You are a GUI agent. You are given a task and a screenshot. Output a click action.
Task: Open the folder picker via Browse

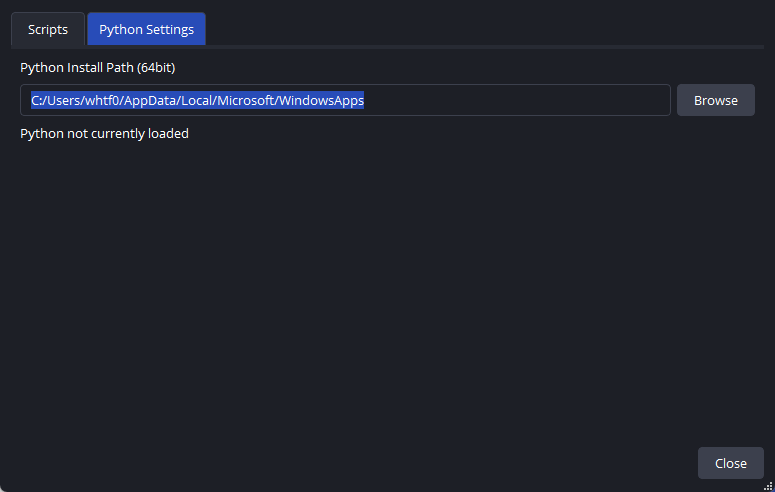click(715, 100)
